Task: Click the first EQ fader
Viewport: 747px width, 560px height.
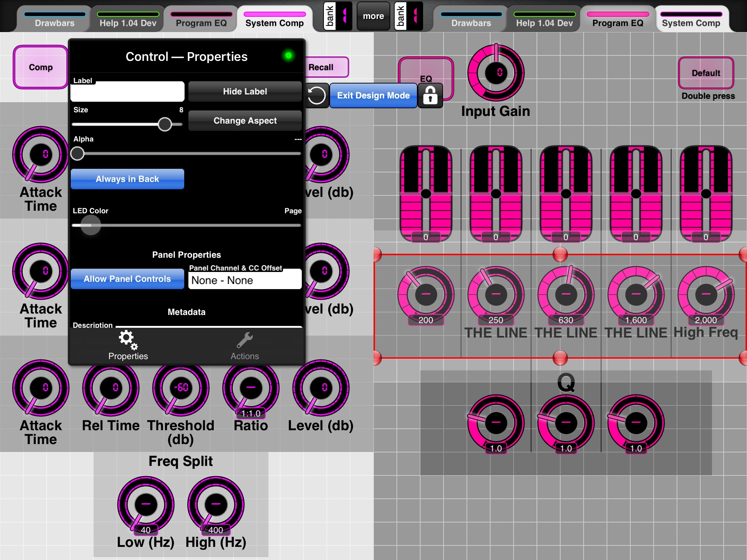Action: (426, 194)
